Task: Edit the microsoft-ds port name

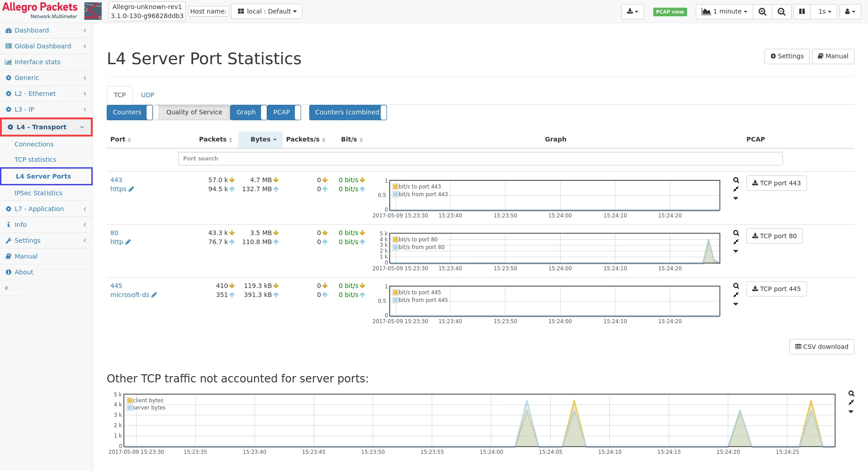Action: [x=154, y=295]
